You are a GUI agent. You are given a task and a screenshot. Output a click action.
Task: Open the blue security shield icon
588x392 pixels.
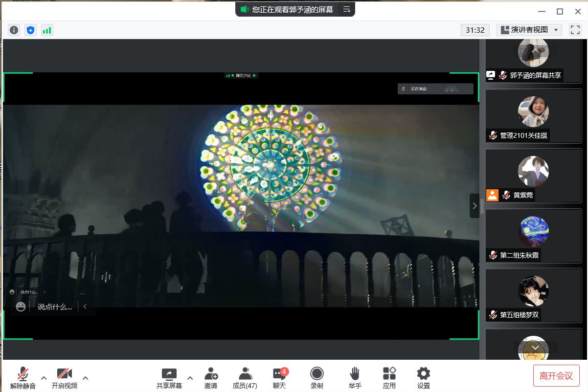31,30
